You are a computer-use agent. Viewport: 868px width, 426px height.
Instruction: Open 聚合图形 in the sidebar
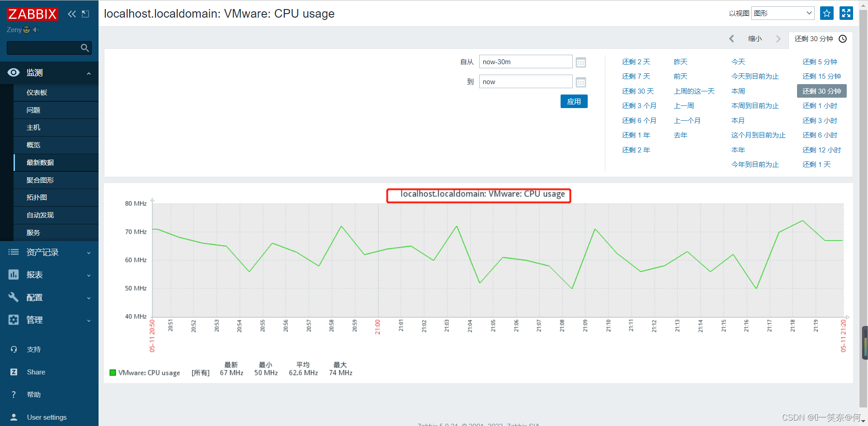pyautogui.click(x=56, y=180)
